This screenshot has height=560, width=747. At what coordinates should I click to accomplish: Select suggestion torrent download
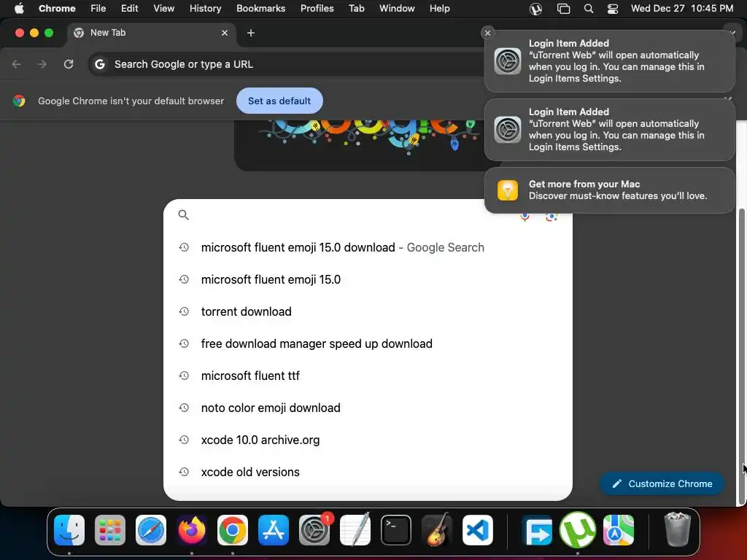point(368,311)
